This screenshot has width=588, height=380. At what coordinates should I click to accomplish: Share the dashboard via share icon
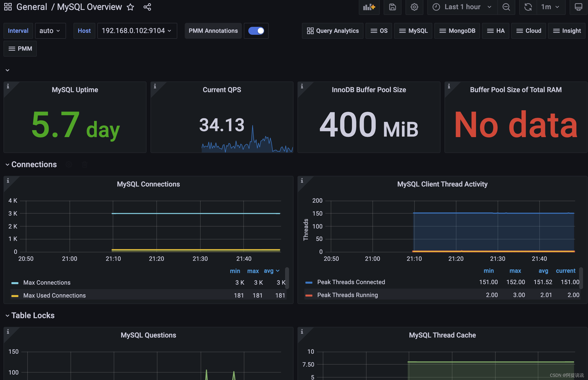[147, 7]
